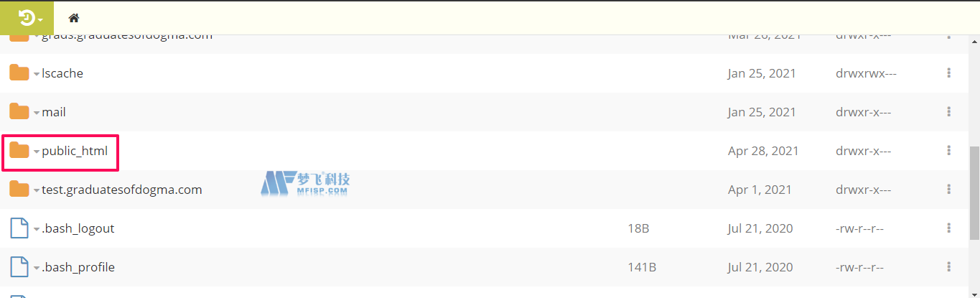Click the mail folder icon
This screenshot has height=298, width=980.
(19, 111)
